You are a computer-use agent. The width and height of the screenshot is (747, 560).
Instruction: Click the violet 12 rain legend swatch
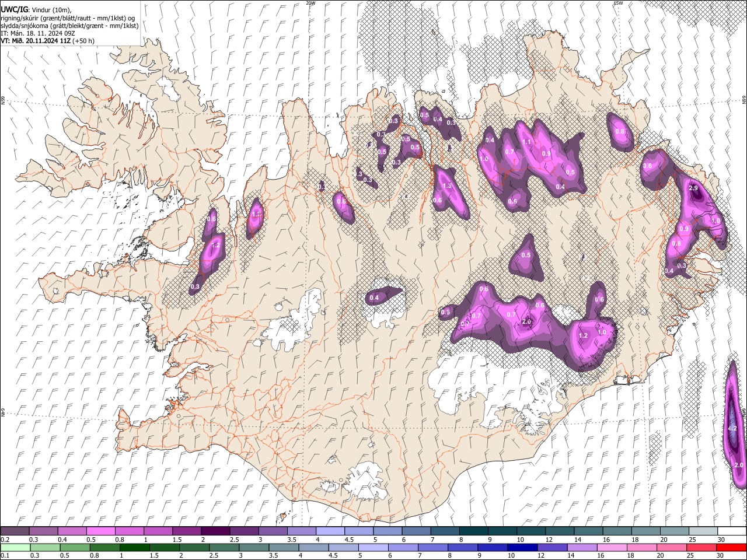(552, 547)
